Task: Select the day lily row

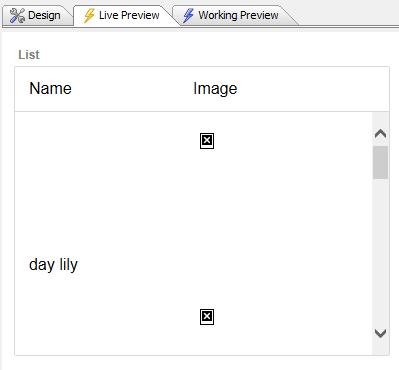Action: [x=193, y=265]
